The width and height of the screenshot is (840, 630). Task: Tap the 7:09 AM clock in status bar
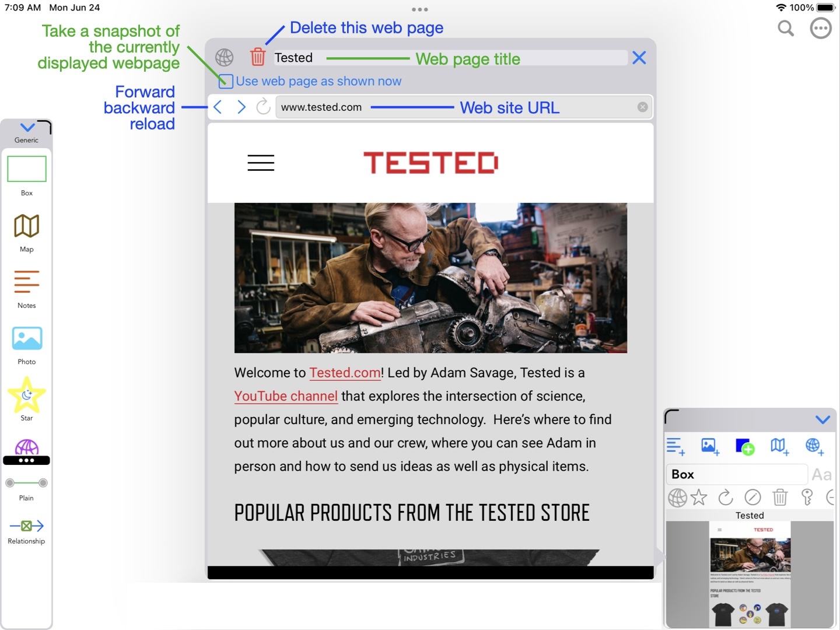pyautogui.click(x=23, y=8)
